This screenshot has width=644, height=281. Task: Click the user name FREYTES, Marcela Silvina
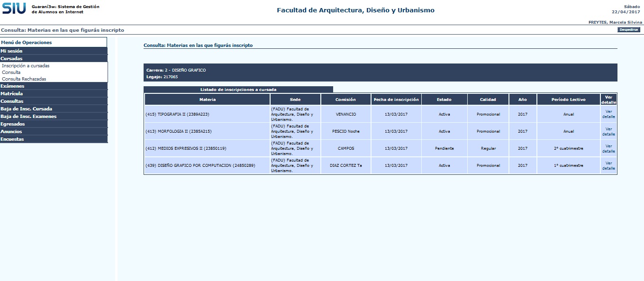pyautogui.click(x=615, y=22)
